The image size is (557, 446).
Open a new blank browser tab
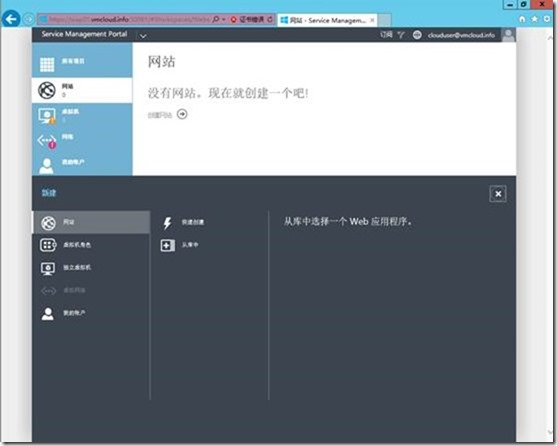385,20
